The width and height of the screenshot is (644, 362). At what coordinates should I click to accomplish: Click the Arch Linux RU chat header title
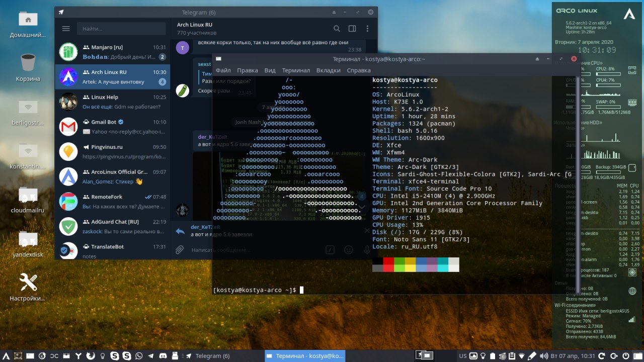pyautogui.click(x=195, y=25)
